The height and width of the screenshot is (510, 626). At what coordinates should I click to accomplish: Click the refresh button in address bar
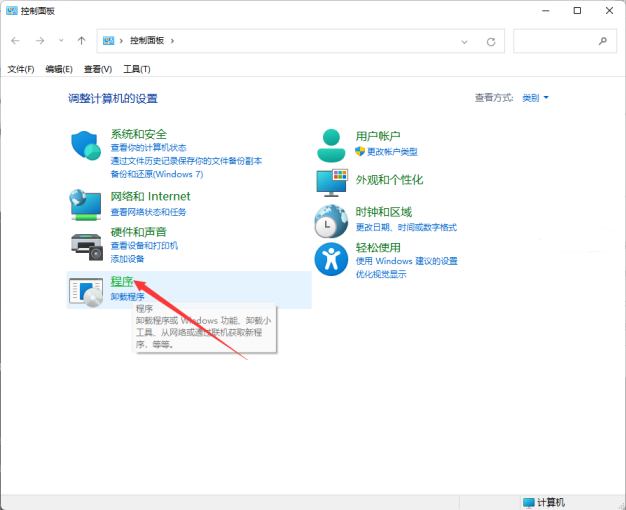(490, 41)
